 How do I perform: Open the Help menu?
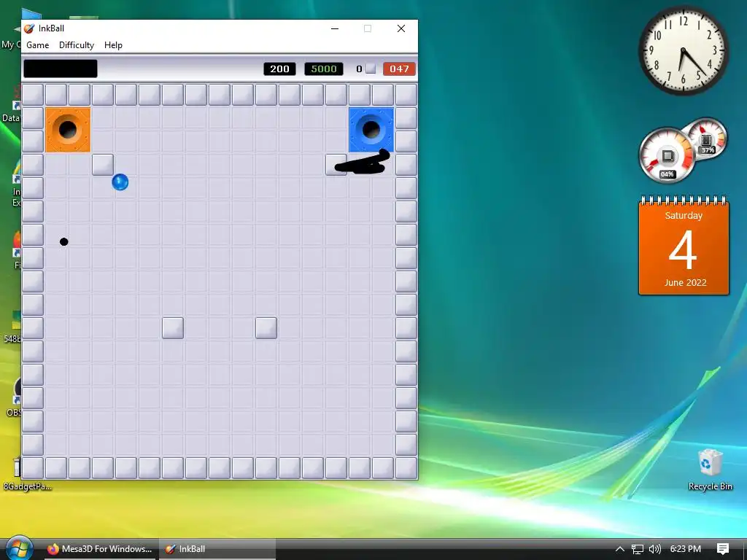pos(113,45)
